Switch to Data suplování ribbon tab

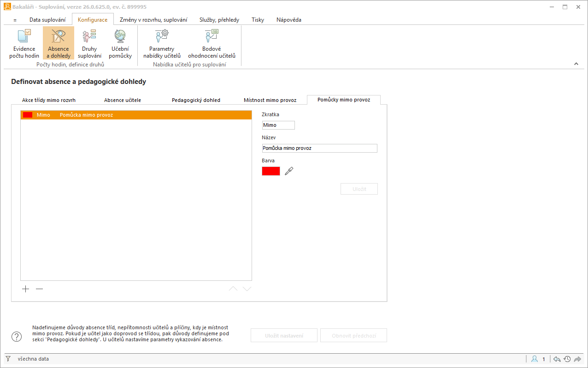(47, 20)
